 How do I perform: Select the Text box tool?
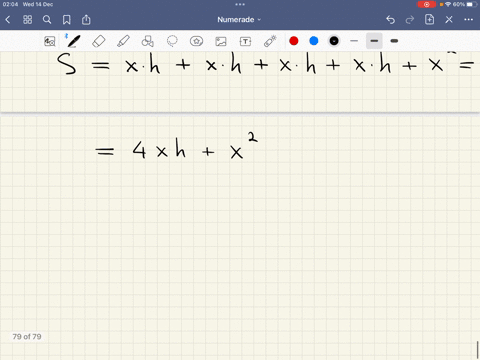tap(245, 41)
